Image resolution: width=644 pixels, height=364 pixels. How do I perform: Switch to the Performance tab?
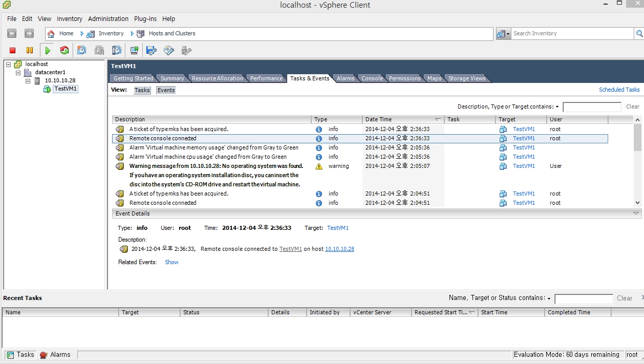tap(266, 78)
